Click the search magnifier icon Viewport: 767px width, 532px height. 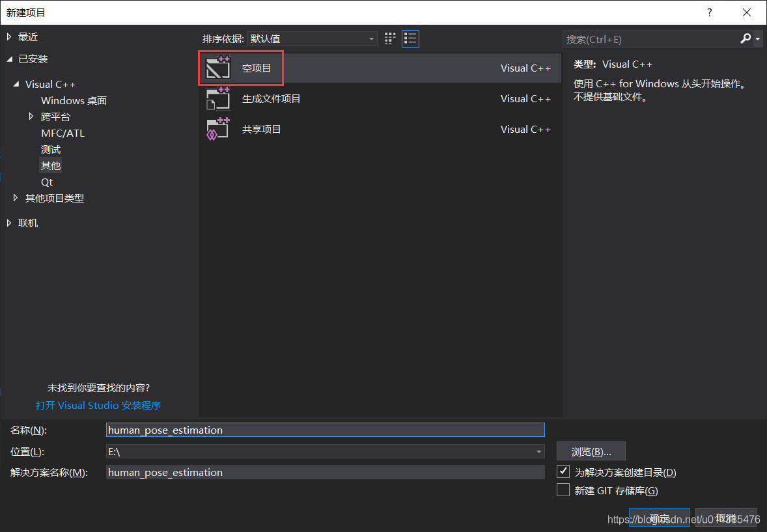pyautogui.click(x=746, y=38)
